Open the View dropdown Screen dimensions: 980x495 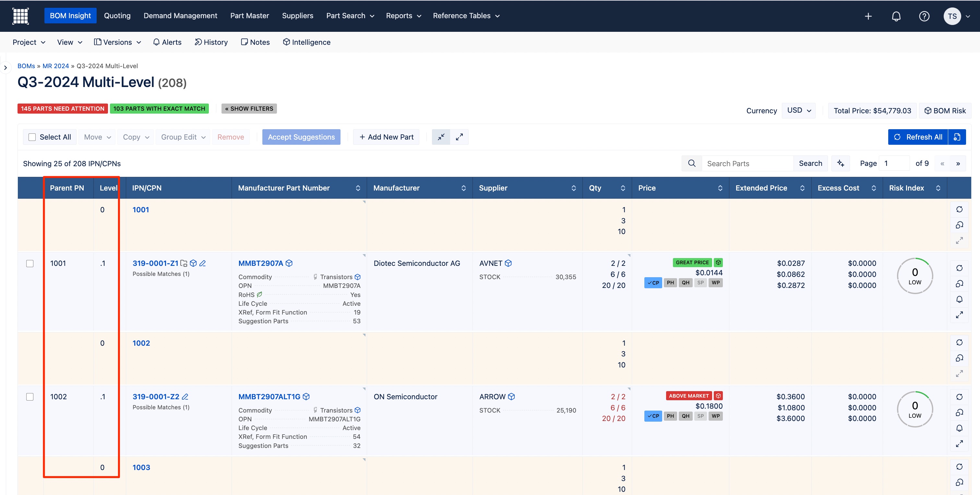pos(70,42)
